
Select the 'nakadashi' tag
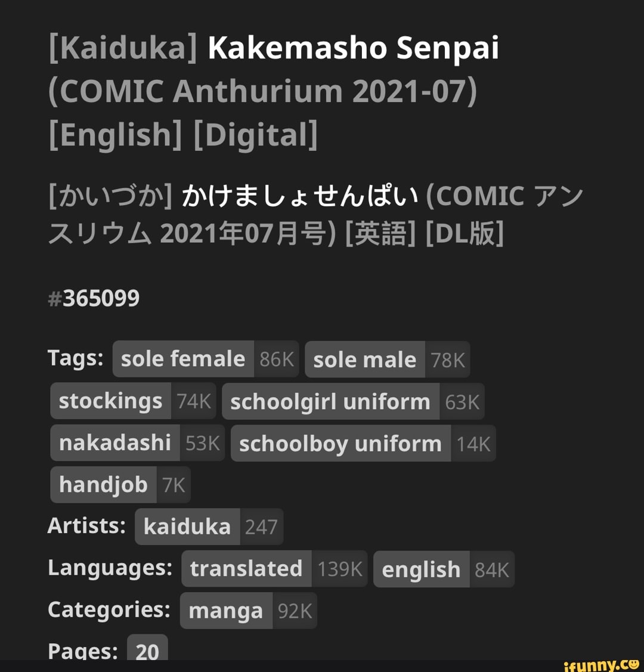coord(114,442)
